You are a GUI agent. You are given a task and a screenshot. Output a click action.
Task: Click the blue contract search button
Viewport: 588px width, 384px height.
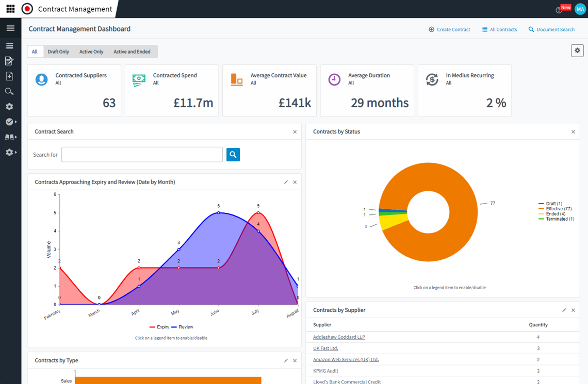point(233,155)
